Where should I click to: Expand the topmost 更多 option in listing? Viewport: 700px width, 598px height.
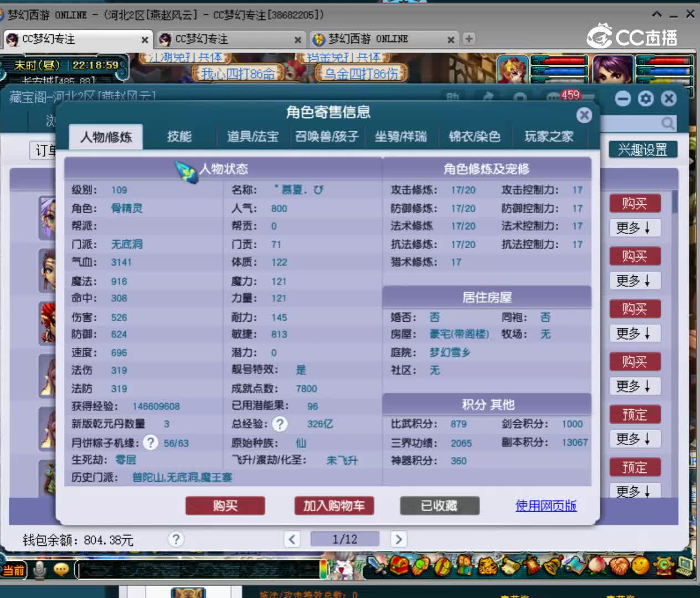(x=635, y=228)
